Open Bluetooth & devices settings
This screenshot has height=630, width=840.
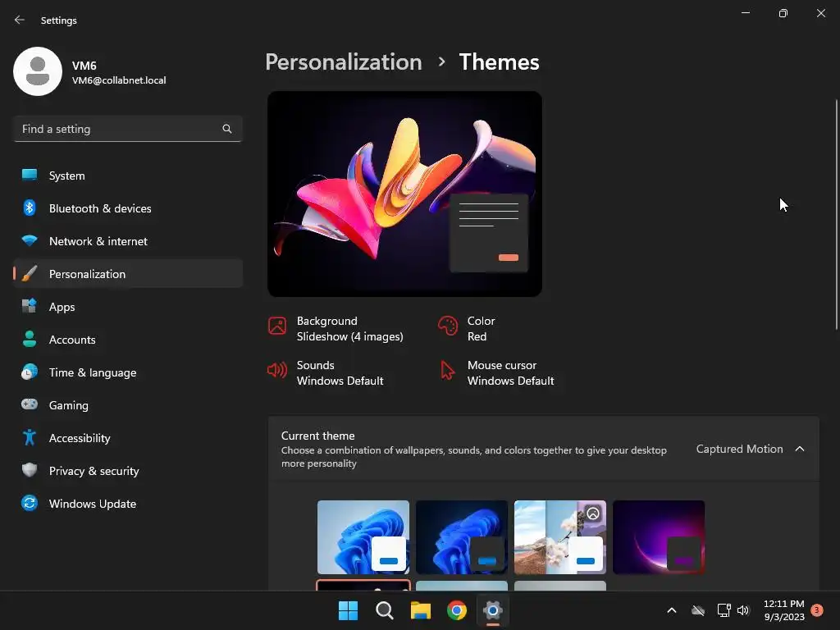(x=128, y=208)
